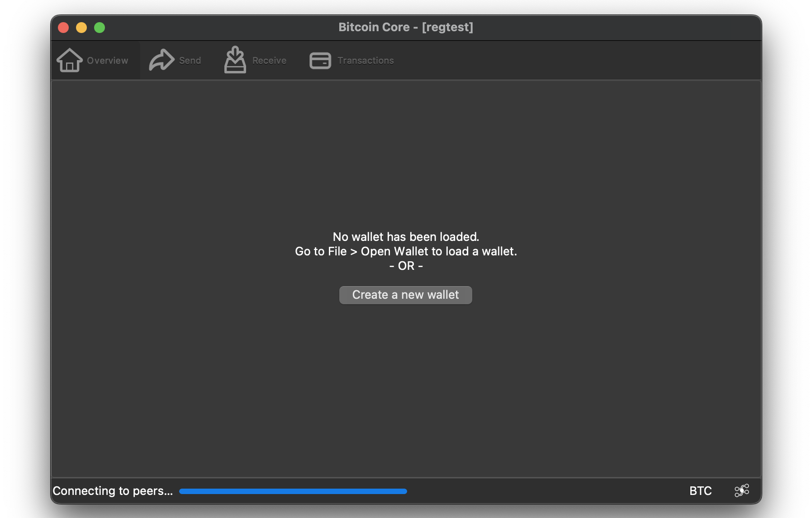Click the network activity icon in status bar
The image size is (812, 518).
[742, 490]
